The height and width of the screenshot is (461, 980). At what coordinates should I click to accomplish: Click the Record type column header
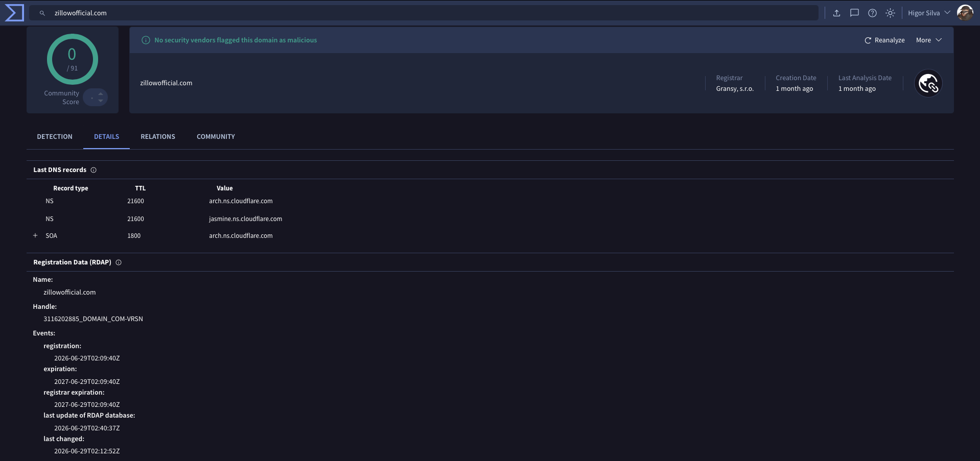[71, 188]
